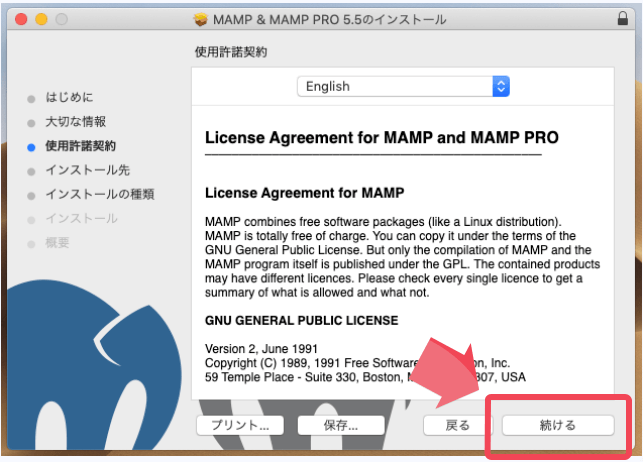Click the 戻る (Back) button
643x462 pixels.
[x=458, y=425]
